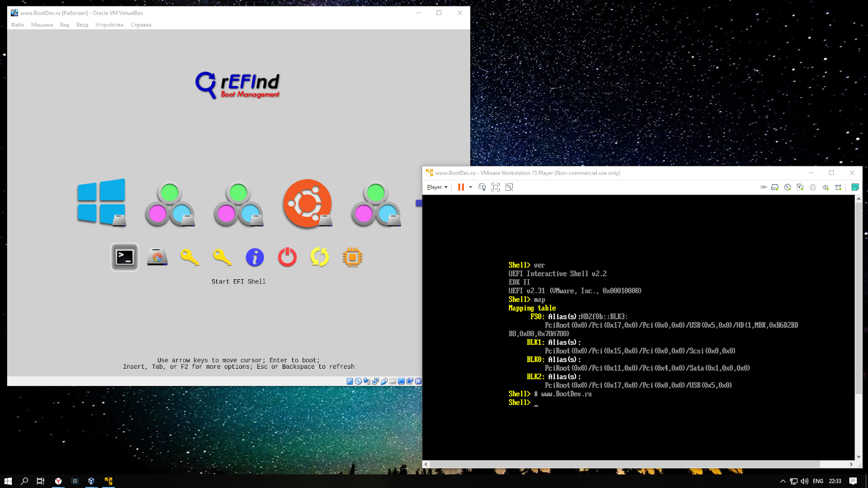Screen dimensions: 868x488
Task: Launch the Start EFI Shell tool
Action: click(x=125, y=257)
